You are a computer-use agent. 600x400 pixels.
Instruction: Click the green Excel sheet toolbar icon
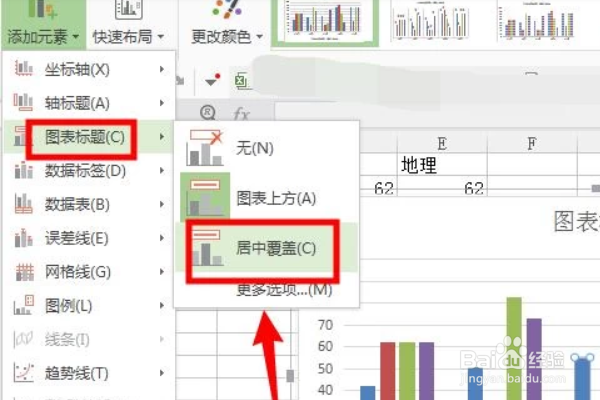point(241,80)
